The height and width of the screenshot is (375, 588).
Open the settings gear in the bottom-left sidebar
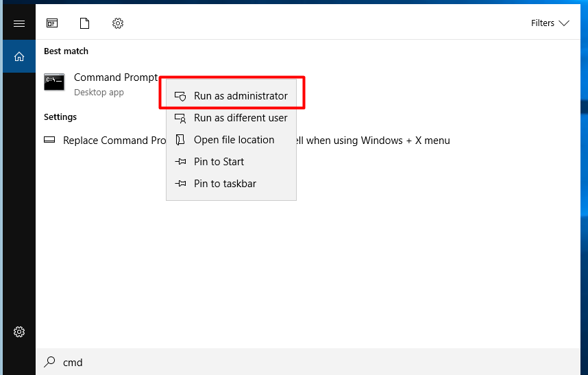19,332
